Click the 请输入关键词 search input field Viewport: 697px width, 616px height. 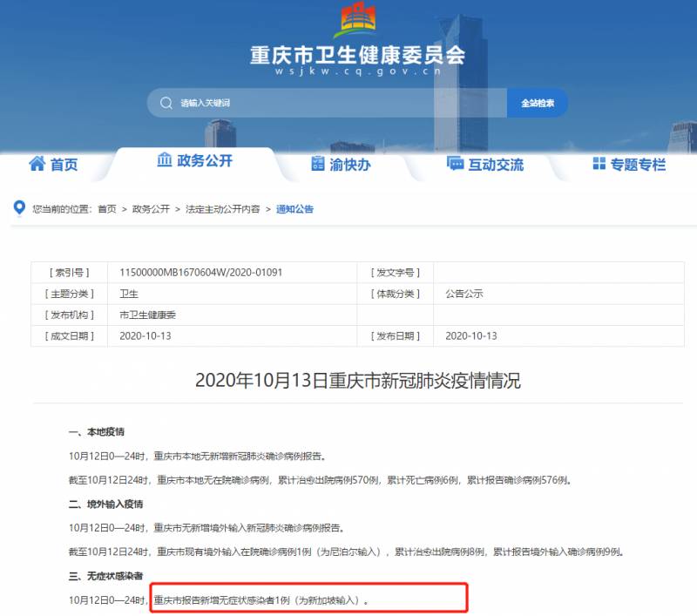point(244,103)
